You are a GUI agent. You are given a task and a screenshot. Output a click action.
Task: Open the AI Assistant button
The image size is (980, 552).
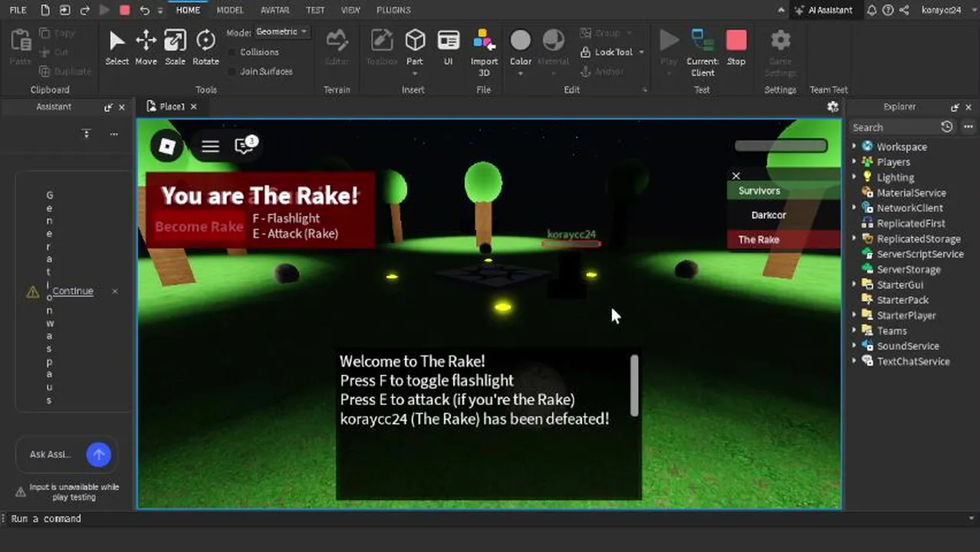pos(825,10)
